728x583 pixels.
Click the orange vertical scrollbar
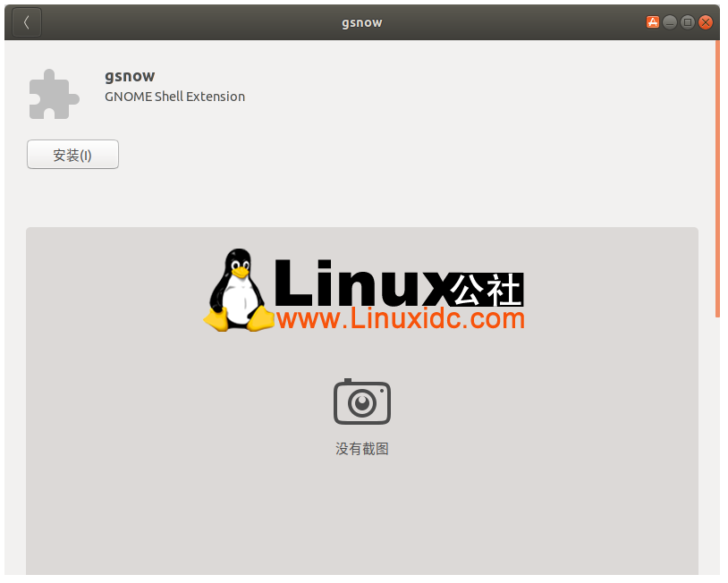(718, 179)
